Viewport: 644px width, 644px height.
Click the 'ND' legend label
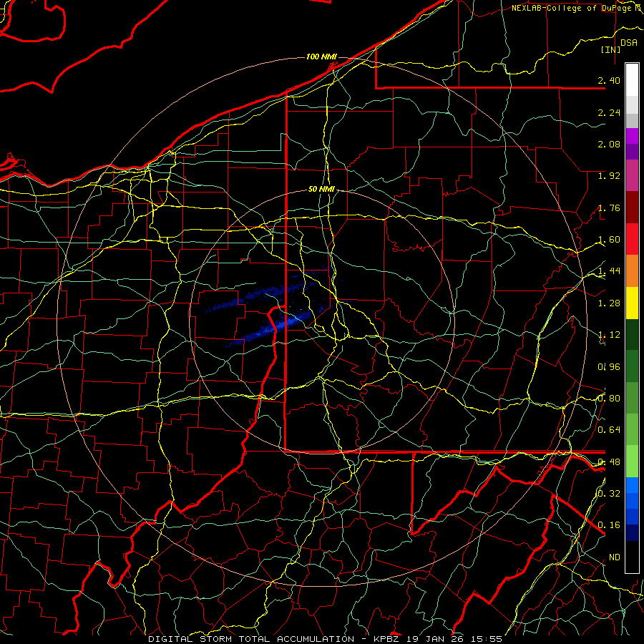pos(615,557)
